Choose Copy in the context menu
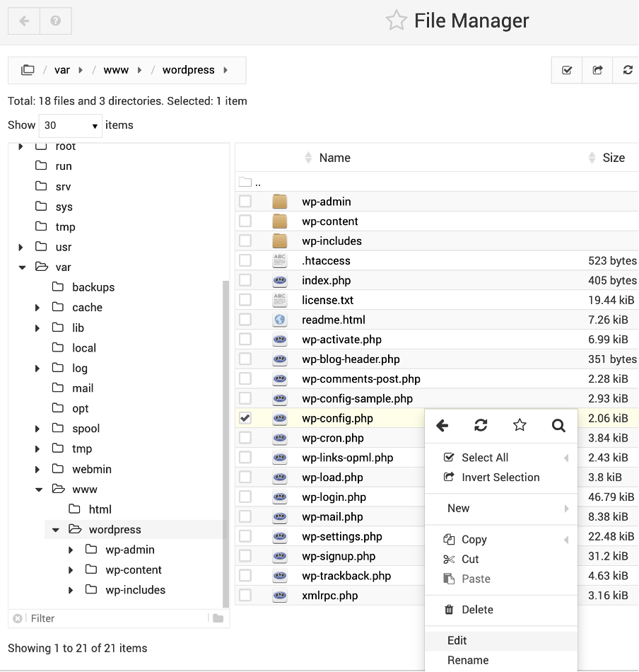Image resolution: width=639 pixels, height=672 pixels. pos(500,539)
